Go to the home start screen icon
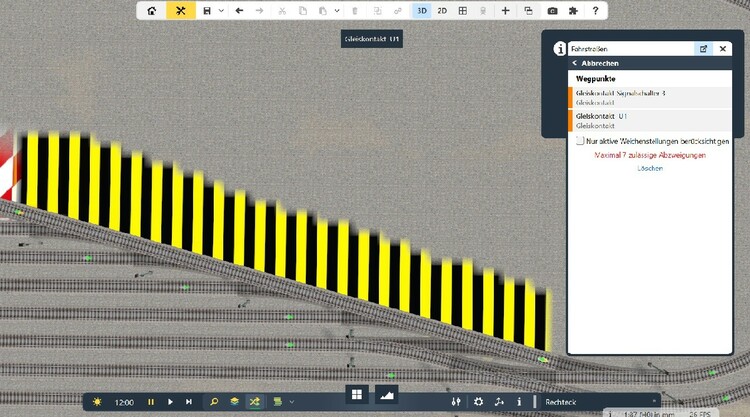This screenshot has height=417, width=750. click(152, 11)
